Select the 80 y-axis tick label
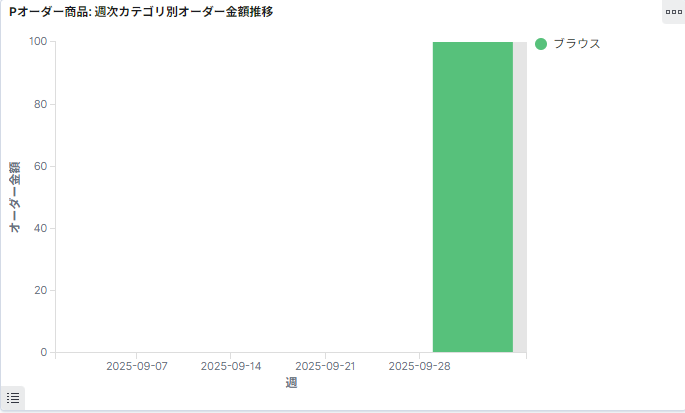Viewport: 685px width, 413px height. (x=41, y=104)
